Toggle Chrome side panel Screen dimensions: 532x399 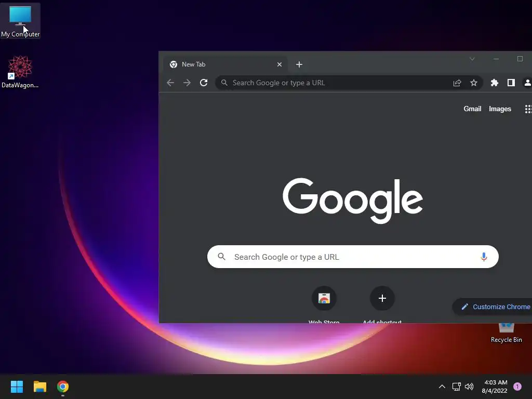click(511, 83)
